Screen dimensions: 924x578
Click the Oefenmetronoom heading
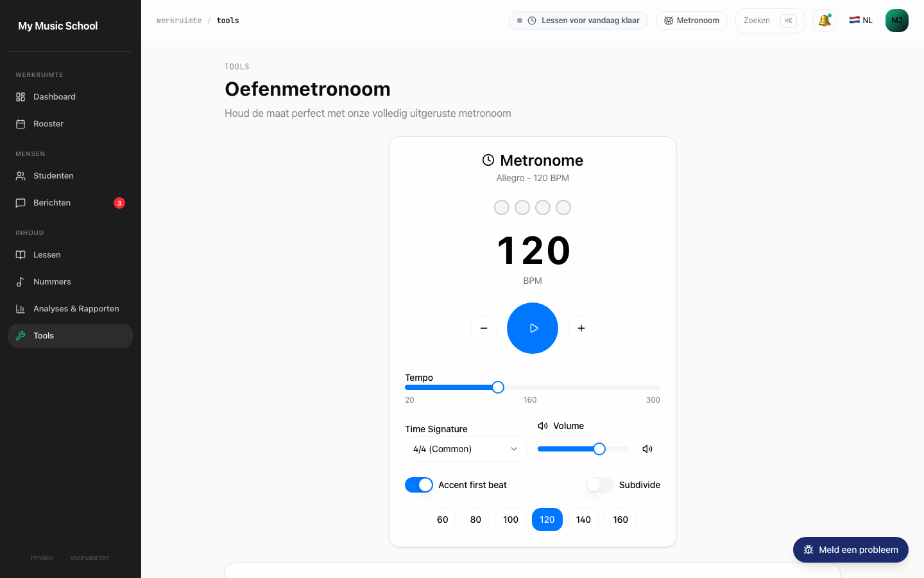pyautogui.click(x=307, y=89)
